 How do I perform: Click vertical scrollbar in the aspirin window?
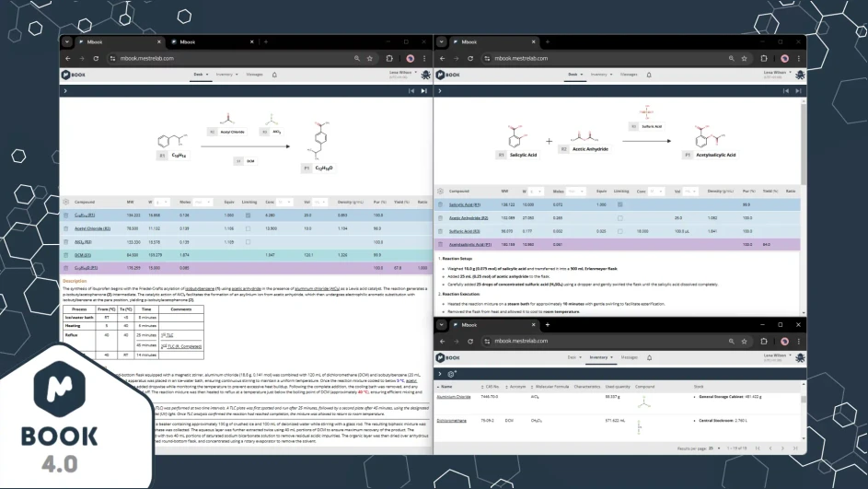pyautogui.click(x=804, y=144)
